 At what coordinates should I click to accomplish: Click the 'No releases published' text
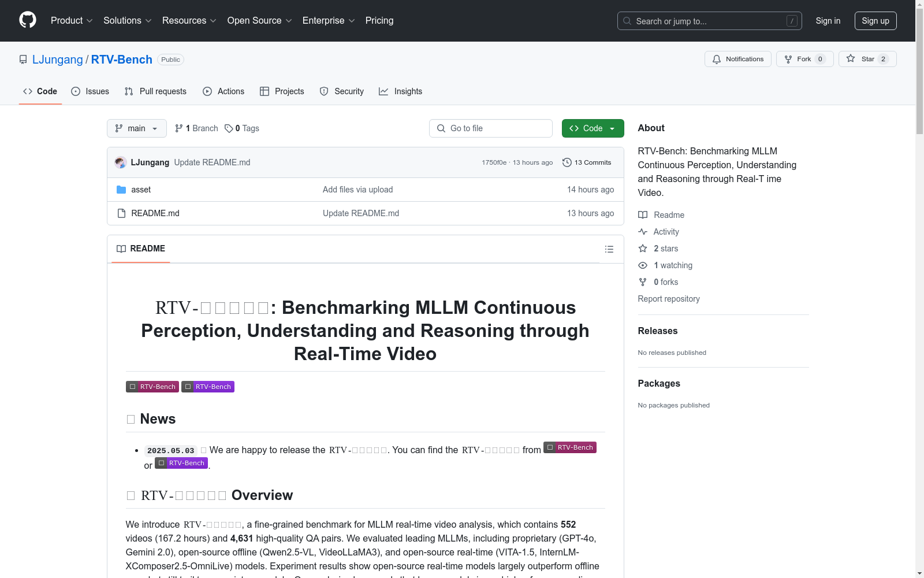click(672, 353)
